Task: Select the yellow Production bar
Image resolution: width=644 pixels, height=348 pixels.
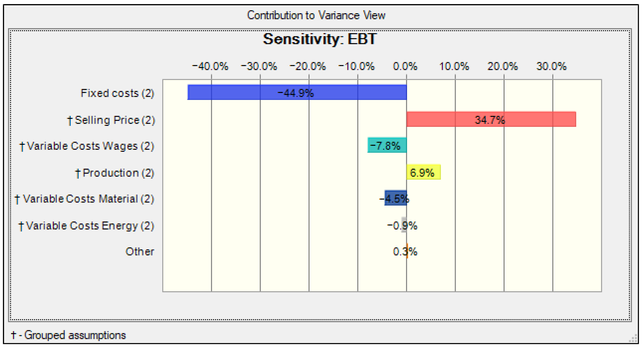Action: tap(424, 172)
